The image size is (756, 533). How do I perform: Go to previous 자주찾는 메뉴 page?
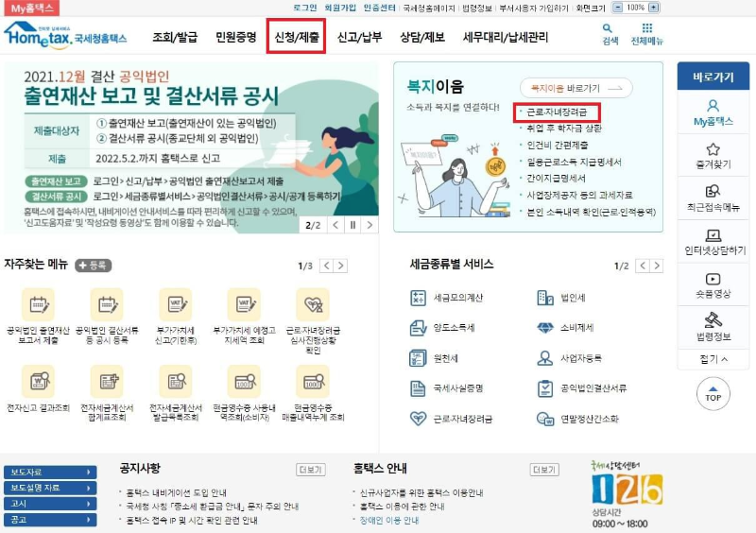click(x=326, y=266)
